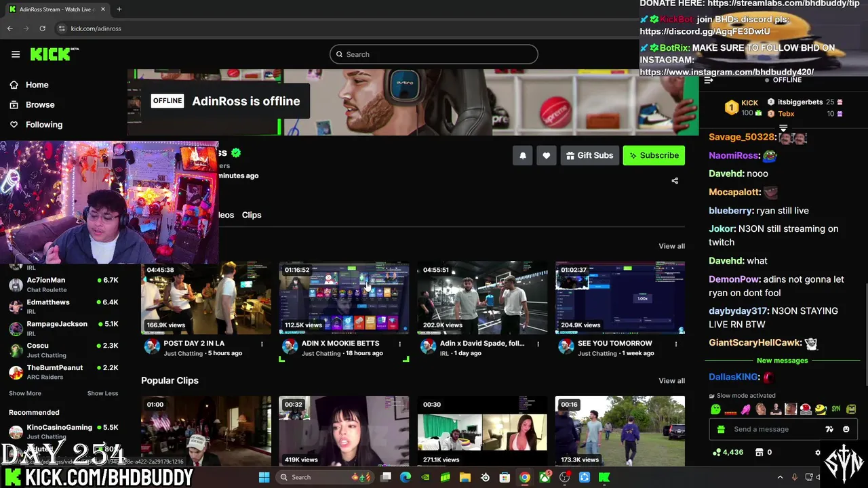View all recent videos
This screenshot has width=868, height=488.
(671, 246)
